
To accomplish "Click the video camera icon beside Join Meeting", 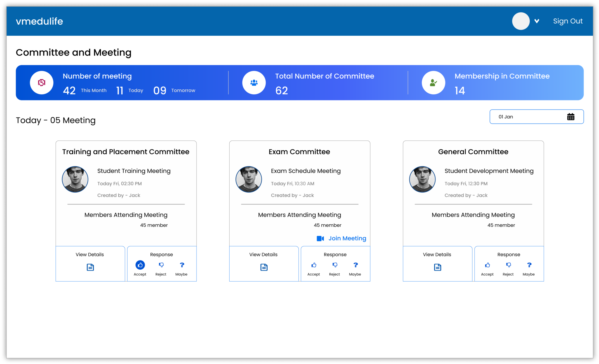I will click(320, 238).
